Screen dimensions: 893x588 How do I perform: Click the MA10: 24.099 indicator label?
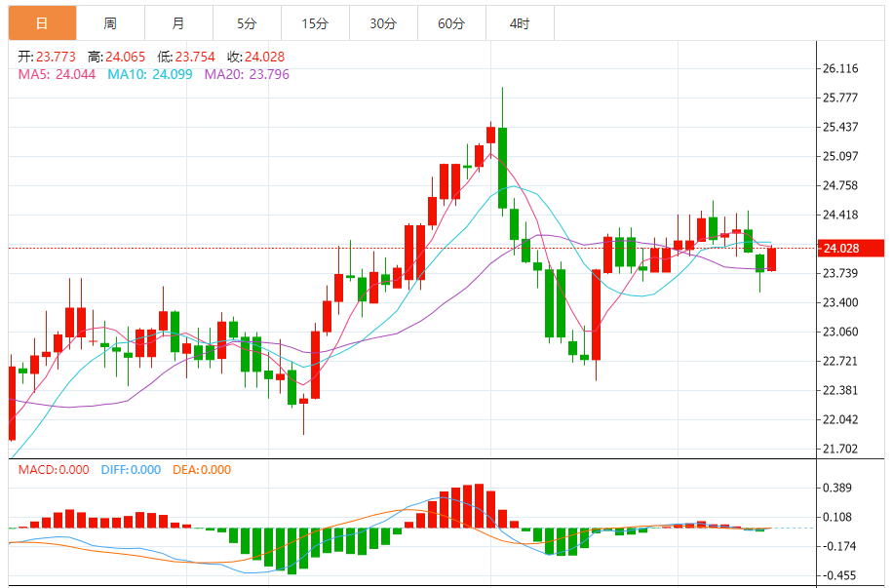[150, 75]
